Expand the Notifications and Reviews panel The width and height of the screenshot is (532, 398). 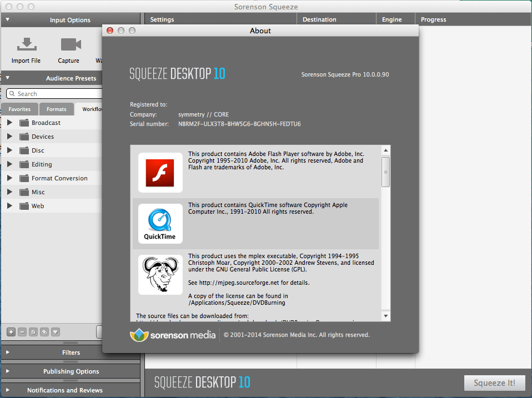7,390
